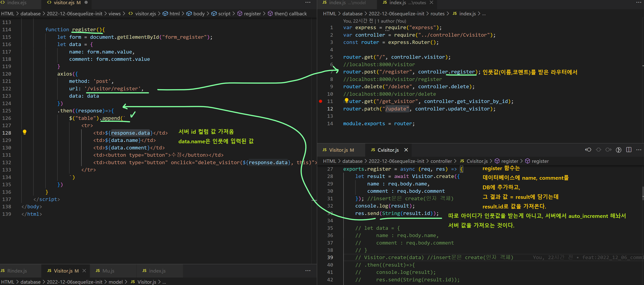Click the git file annotations (branch) icon
The image size is (644, 285).
pos(618,150)
